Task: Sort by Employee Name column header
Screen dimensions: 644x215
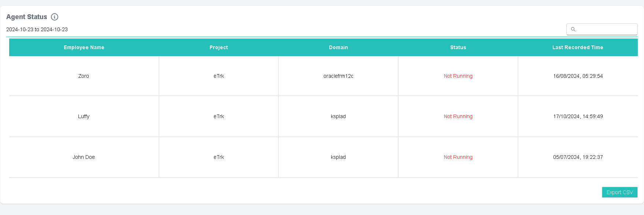Action: pyautogui.click(x=84, y=47)
